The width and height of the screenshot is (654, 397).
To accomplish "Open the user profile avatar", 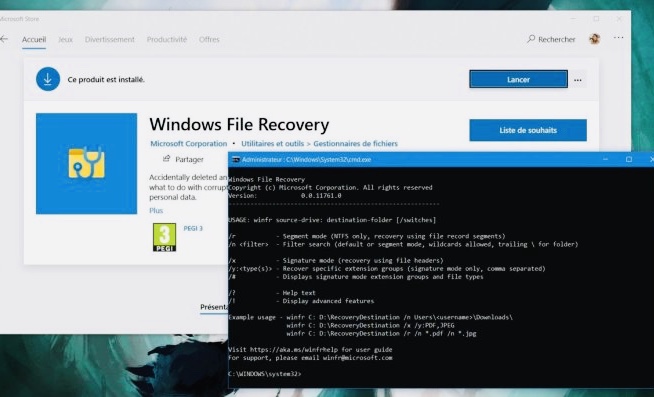I will [x=594, y=39].
